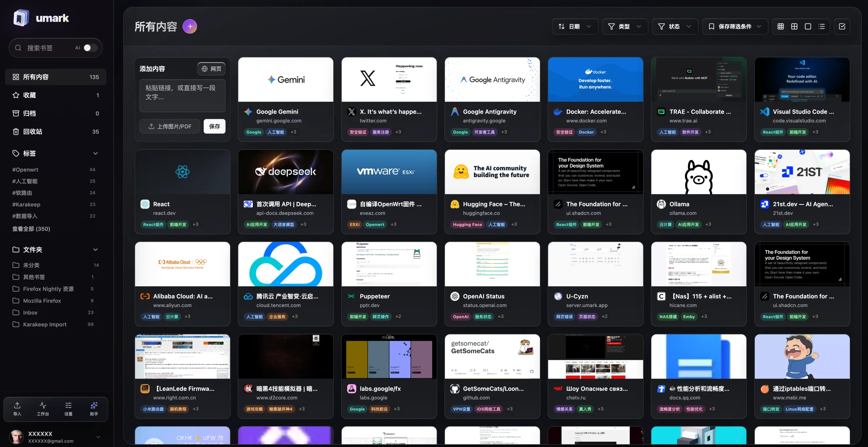Open the 类型 filter dropdown

(625, 26)
